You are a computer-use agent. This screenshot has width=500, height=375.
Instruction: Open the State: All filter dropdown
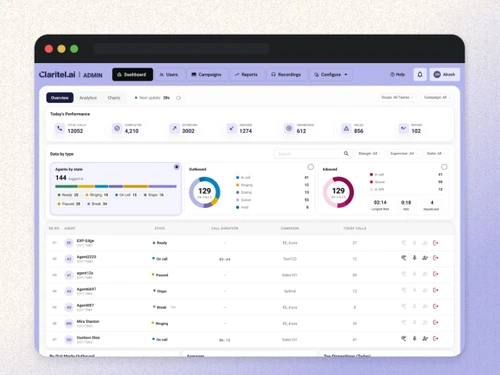pyautogui.click(x=436, y=153)
